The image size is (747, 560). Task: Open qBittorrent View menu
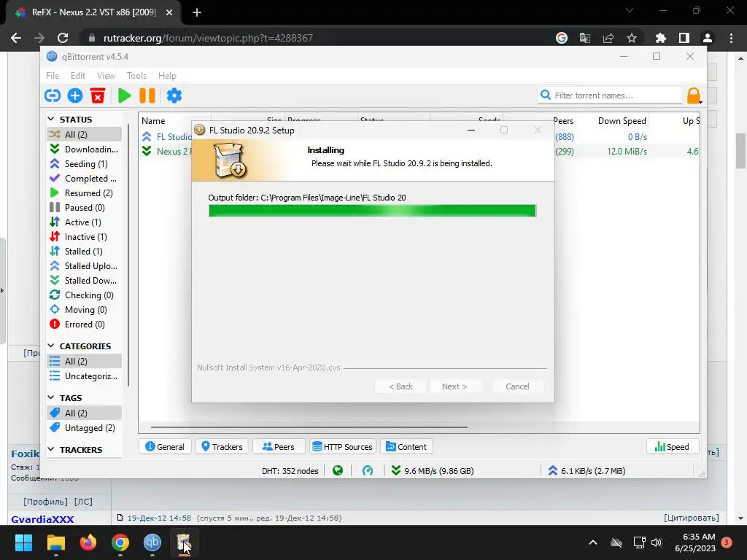tap(106, 76)
